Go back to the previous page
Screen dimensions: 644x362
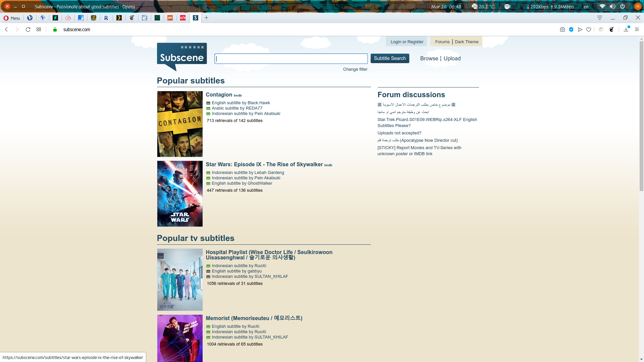pyautogui.click(x=6, y=29)
